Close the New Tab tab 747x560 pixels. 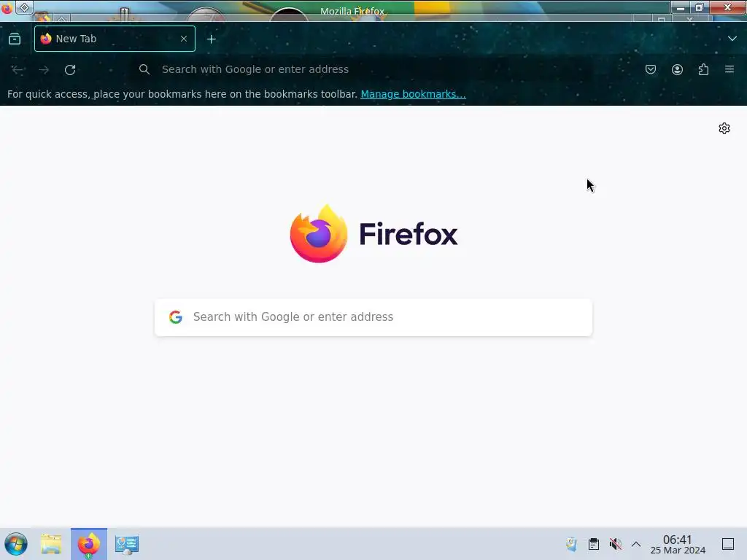[x=184, y=39]
